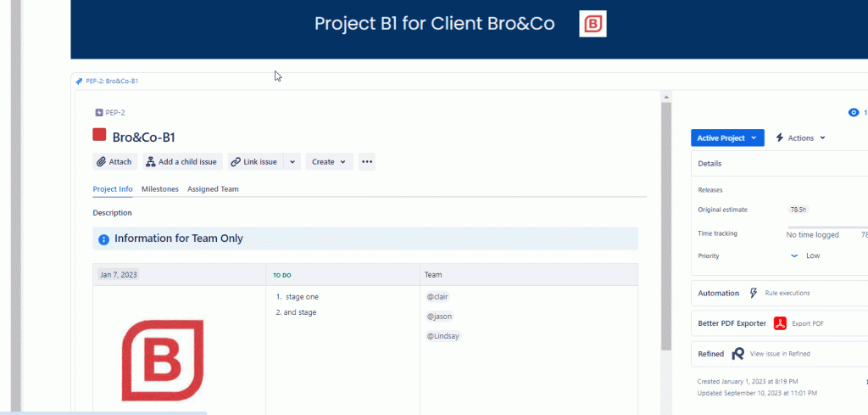The width and height of the screenshot is (868, 415).
Task: Open Automation Rule executions
Action: [787, 293]
